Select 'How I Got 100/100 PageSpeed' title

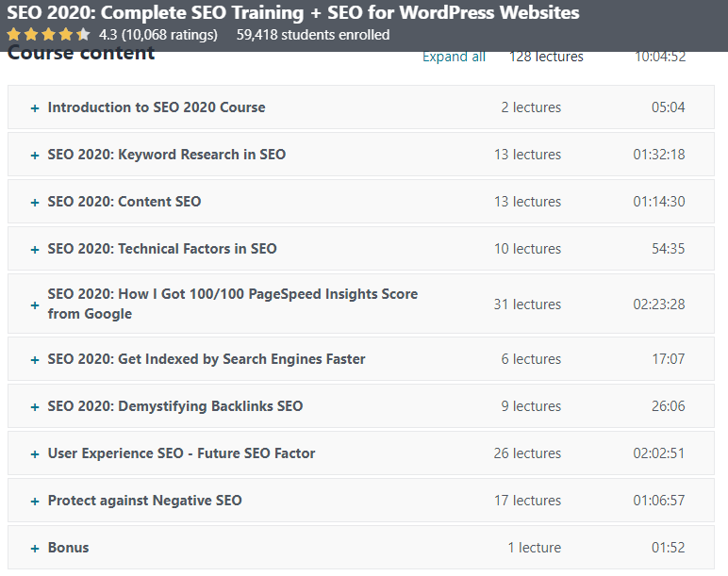coord(233,304)
